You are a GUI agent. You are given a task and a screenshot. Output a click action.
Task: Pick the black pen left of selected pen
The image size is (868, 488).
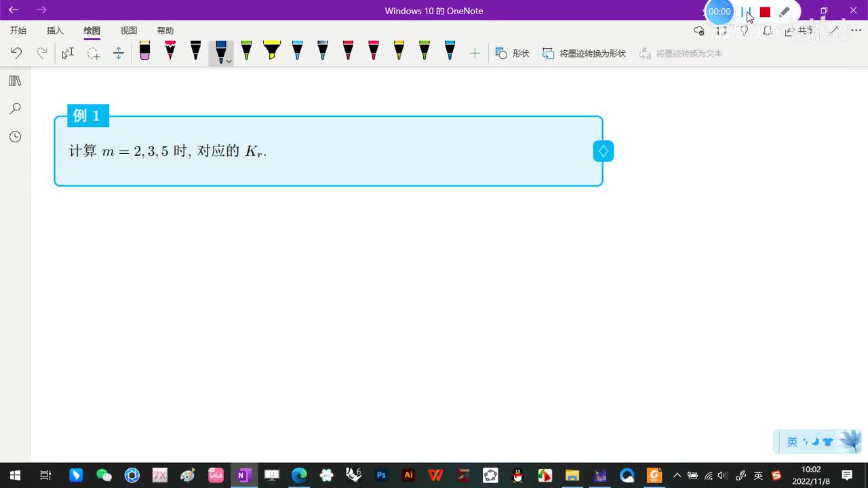click(195, 51)
